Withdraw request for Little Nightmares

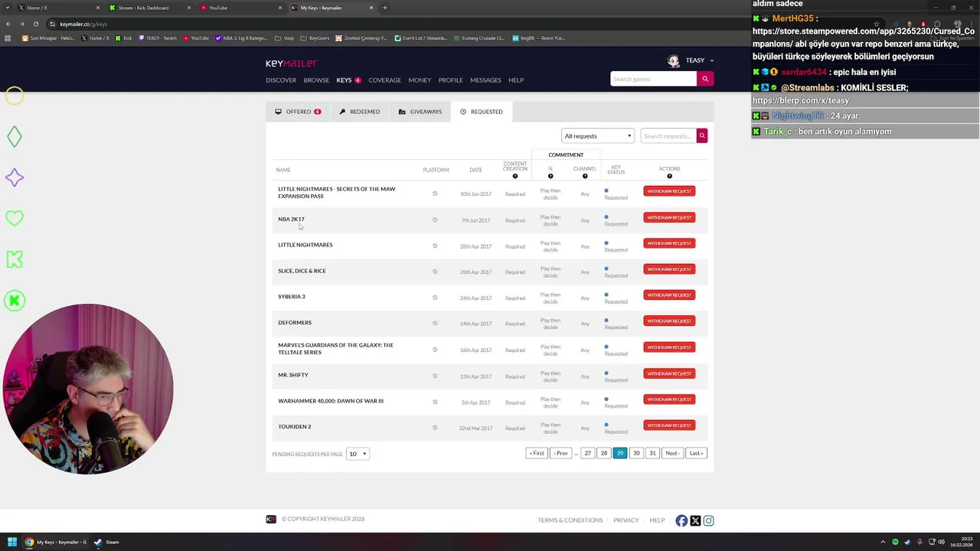click(x=669, y=243)
